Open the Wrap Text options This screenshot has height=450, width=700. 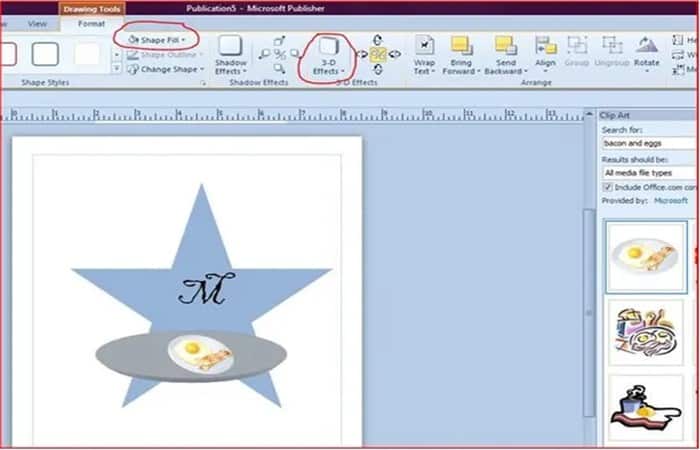coord(424,55)
